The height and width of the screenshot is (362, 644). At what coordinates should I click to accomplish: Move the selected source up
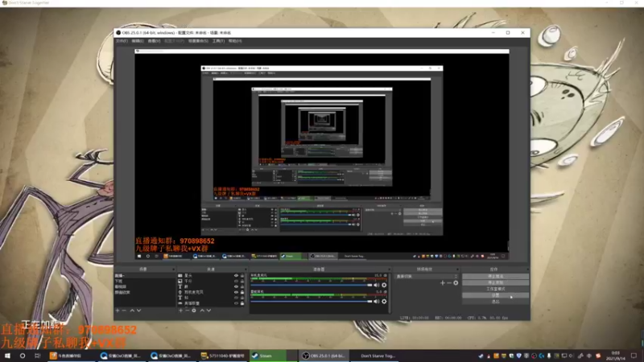click(x=202, y=311)
